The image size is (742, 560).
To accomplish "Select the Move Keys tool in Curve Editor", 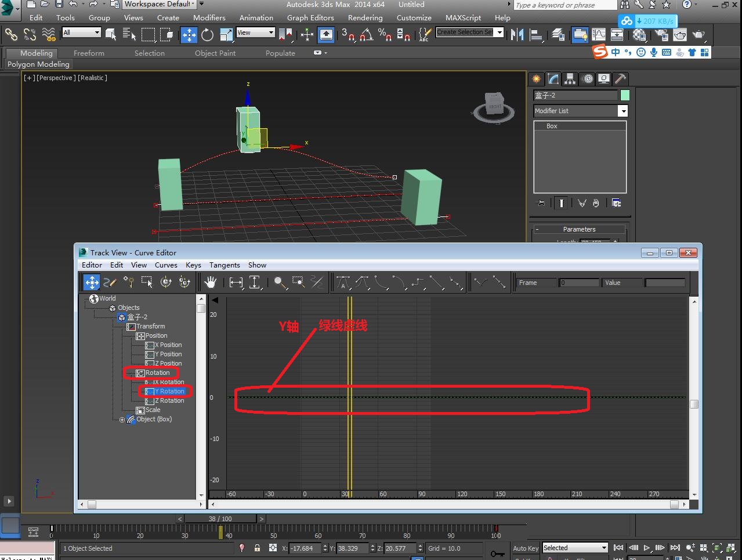I will [92, 283].
